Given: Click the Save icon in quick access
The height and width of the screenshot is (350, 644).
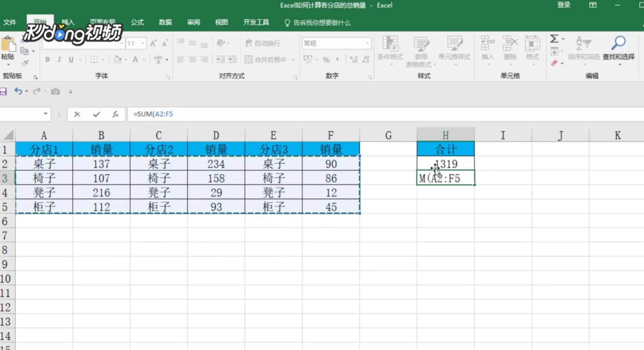Looking at the screenshot, I should [3, 91].
